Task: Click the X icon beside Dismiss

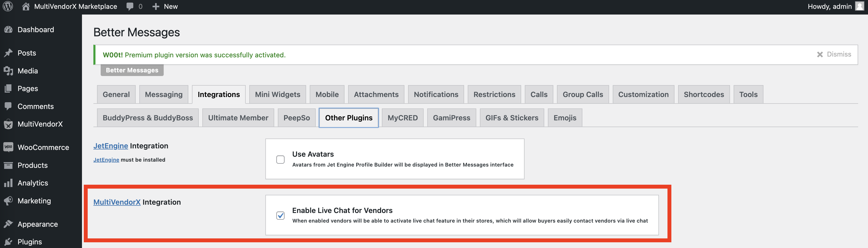Action: tap(820, 54)
